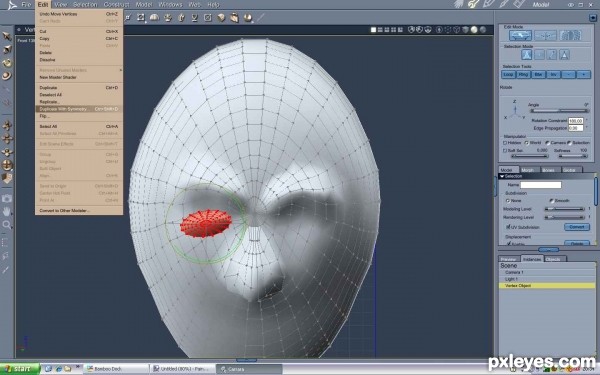Enable the Soft Sel. checkbox

point(505,151)
